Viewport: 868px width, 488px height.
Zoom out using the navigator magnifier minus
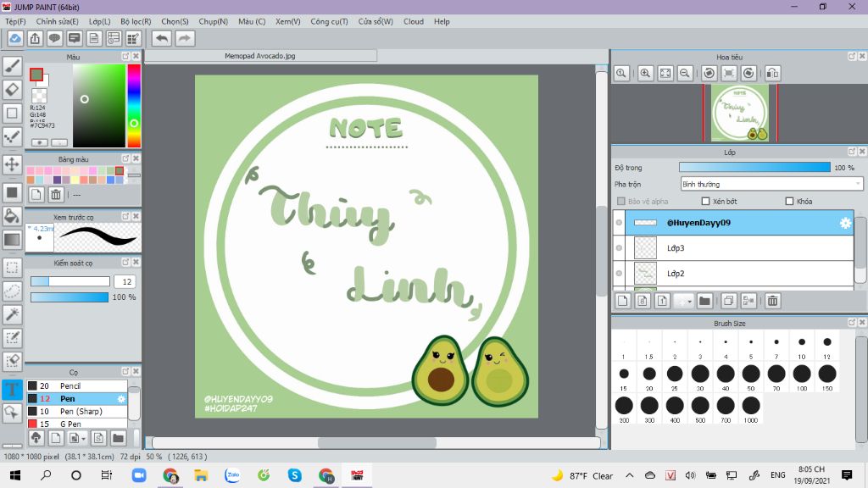click(x=685, y=73)
